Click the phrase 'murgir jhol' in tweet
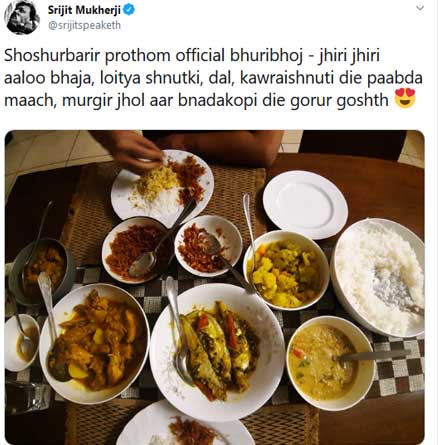This screenshot has width=438, height=445. 103,101
